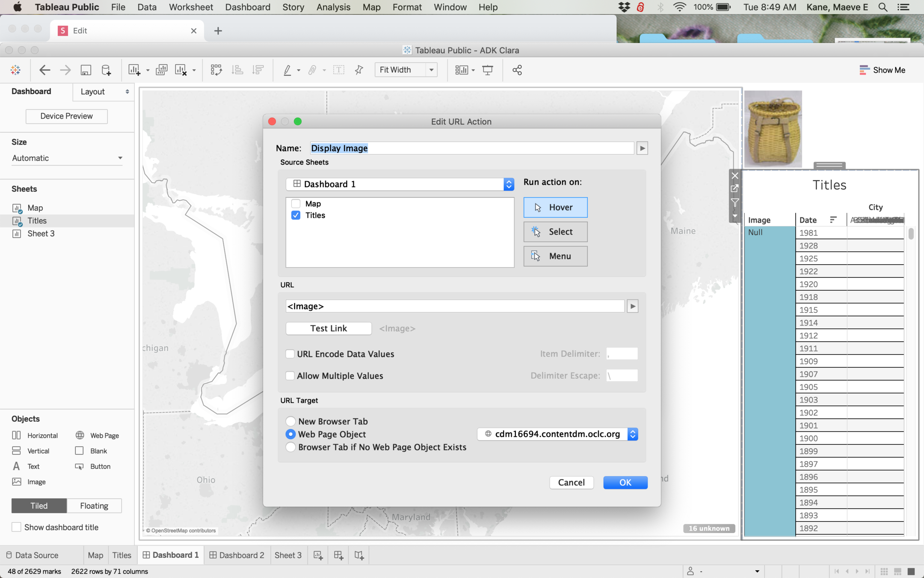The height and width of the screenshot is (578, 924).
Task: Click the new dashboard icon in bottom tabs
Action: (x=338, y=555)
